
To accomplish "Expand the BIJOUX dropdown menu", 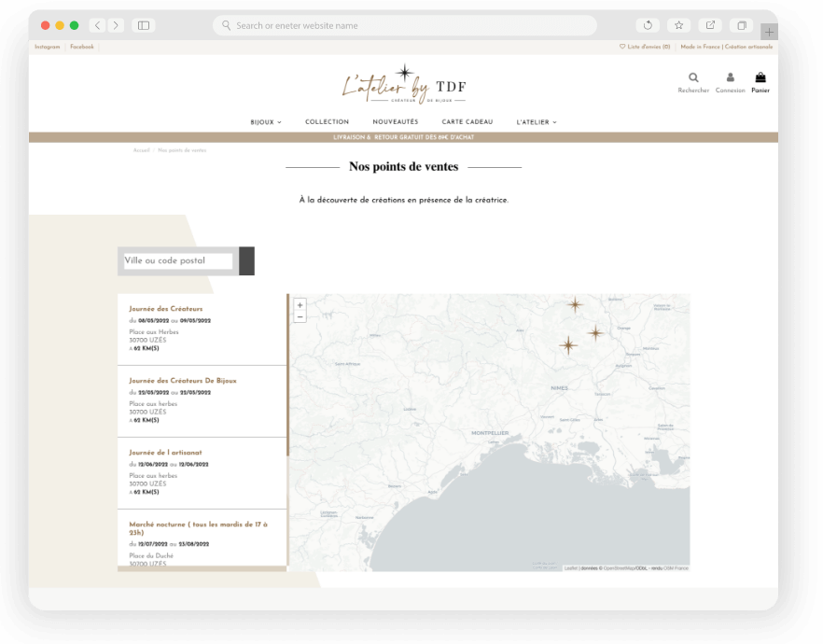I will coord(265,122).
